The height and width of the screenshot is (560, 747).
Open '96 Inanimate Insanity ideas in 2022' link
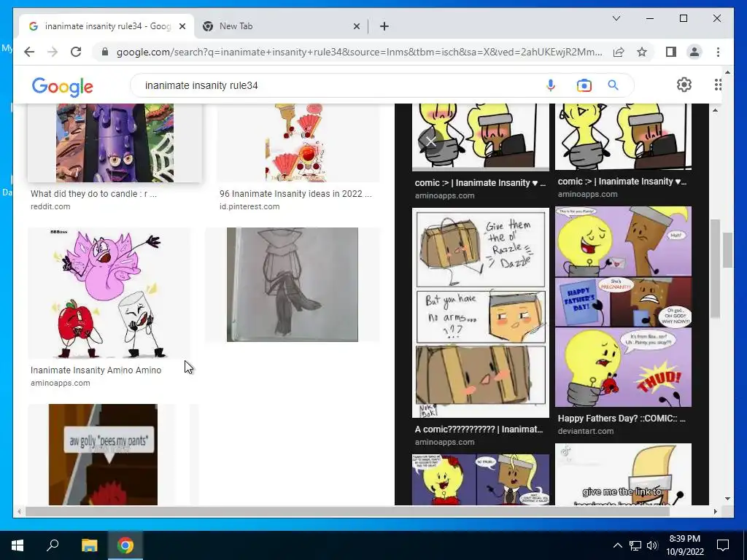(x=295, y=194)
